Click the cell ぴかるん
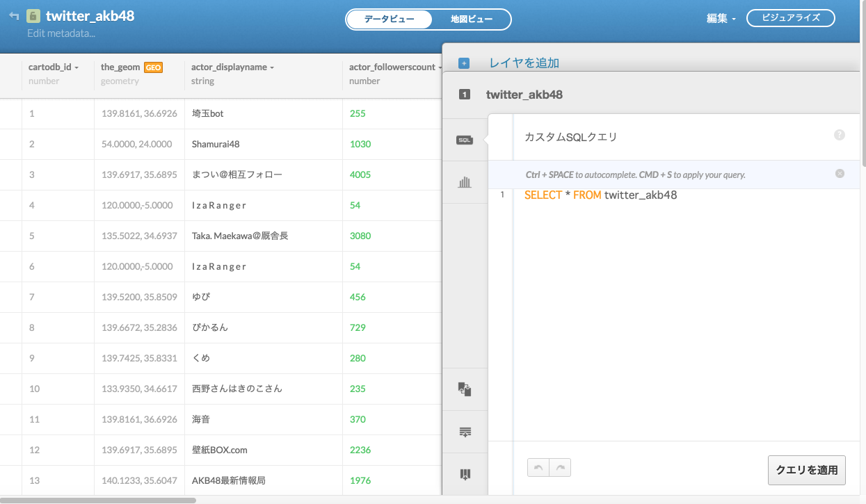Screen dimensions: 866x504 [x=210, y=327]
